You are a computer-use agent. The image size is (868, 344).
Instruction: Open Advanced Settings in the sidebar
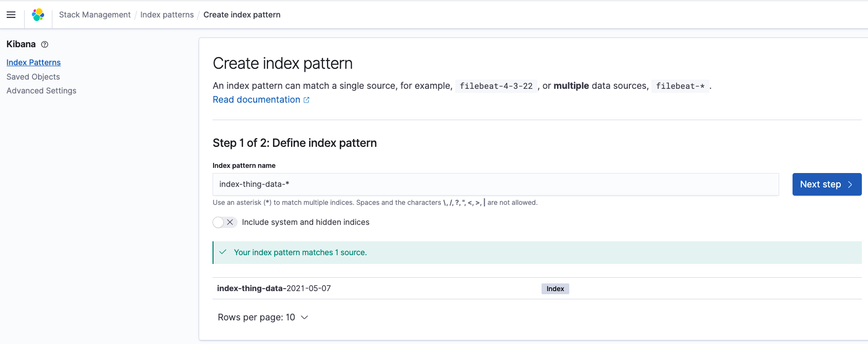click(x=41, y=91)
